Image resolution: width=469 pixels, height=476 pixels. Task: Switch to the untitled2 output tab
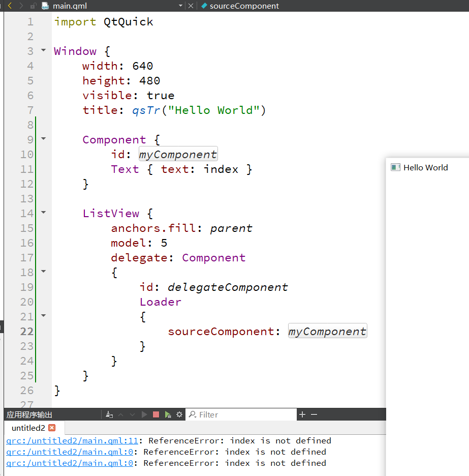tap(28, 428)
